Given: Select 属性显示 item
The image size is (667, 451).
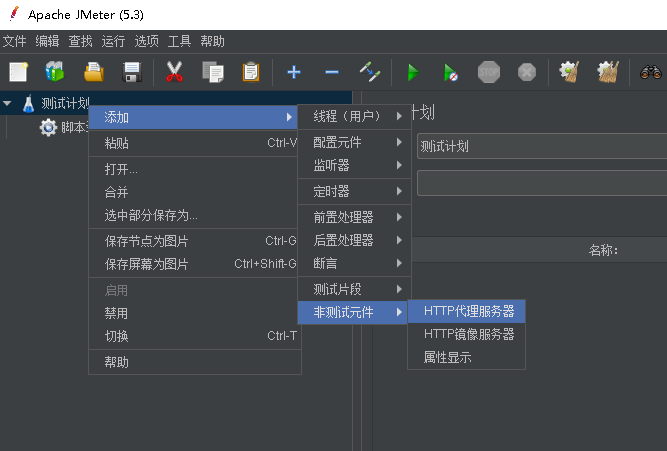Looking at the screenshot, I should (466, 357).
